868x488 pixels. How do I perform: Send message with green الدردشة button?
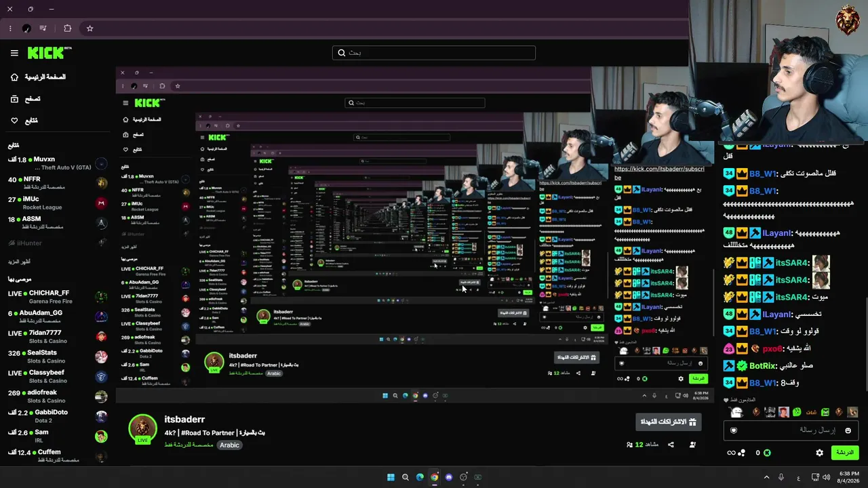click(845, 453)
